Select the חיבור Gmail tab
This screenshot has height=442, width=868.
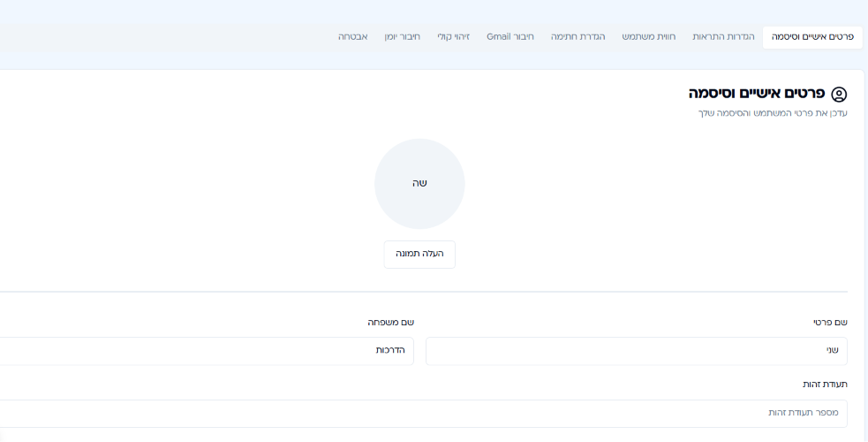click(x=509, y=37)
